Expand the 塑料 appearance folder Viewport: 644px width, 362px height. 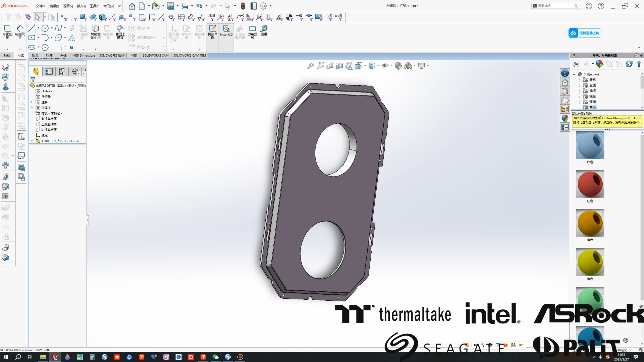580,80
